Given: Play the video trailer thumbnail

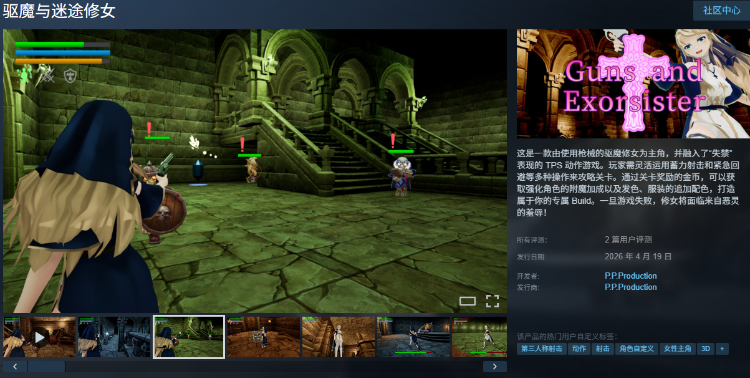Looking at the screenshot, I should [x=40, y=337].
